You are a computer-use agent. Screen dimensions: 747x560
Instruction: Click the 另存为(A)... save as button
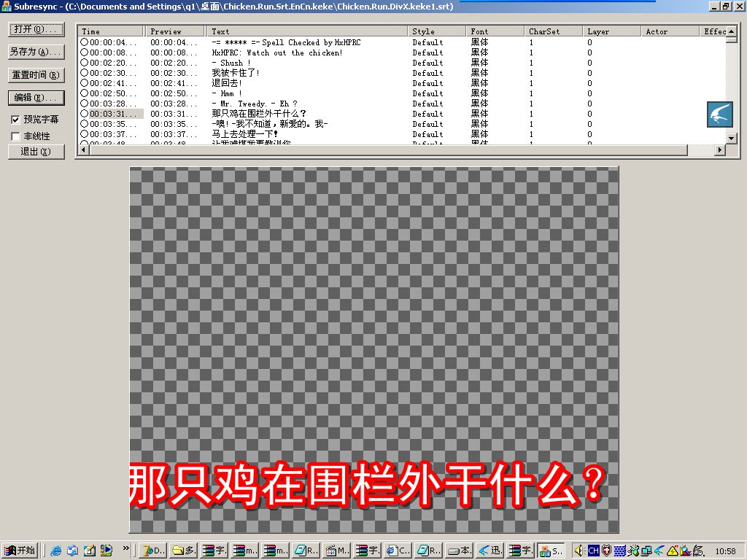[x=36, y=52]
